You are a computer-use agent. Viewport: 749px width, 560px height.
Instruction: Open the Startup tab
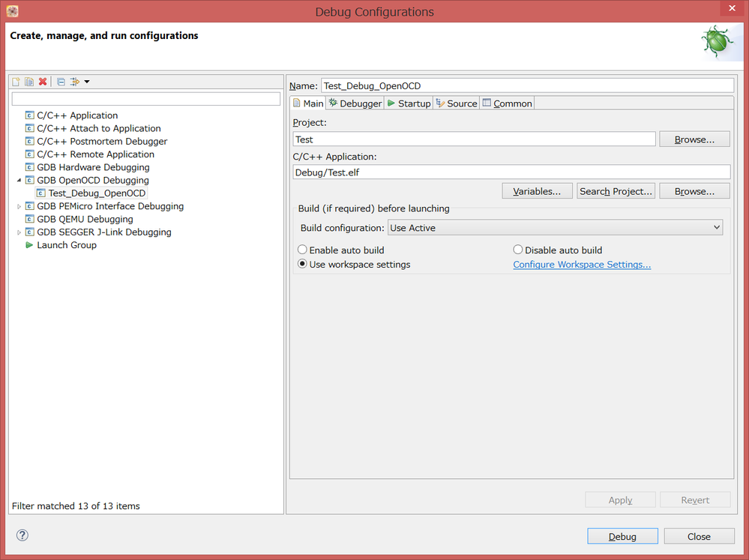tap(409, 103)
